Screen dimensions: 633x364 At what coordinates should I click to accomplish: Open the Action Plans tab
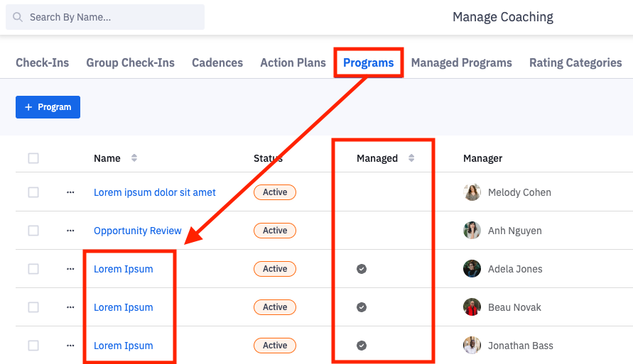point(293,62)
